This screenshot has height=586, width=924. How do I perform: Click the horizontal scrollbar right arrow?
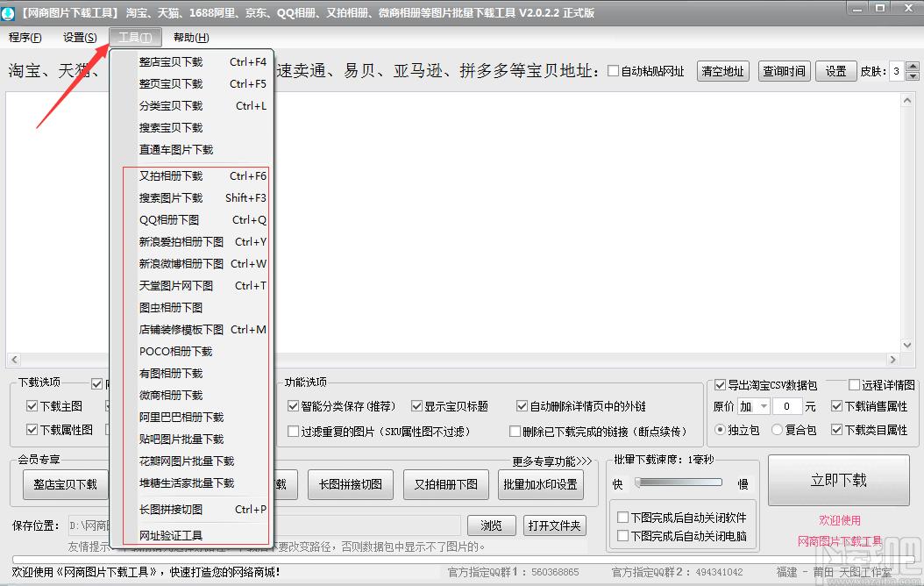point(892,359)
